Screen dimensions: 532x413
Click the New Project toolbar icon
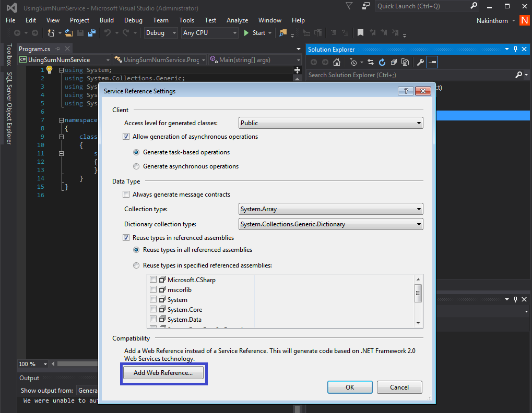point(51,33)
